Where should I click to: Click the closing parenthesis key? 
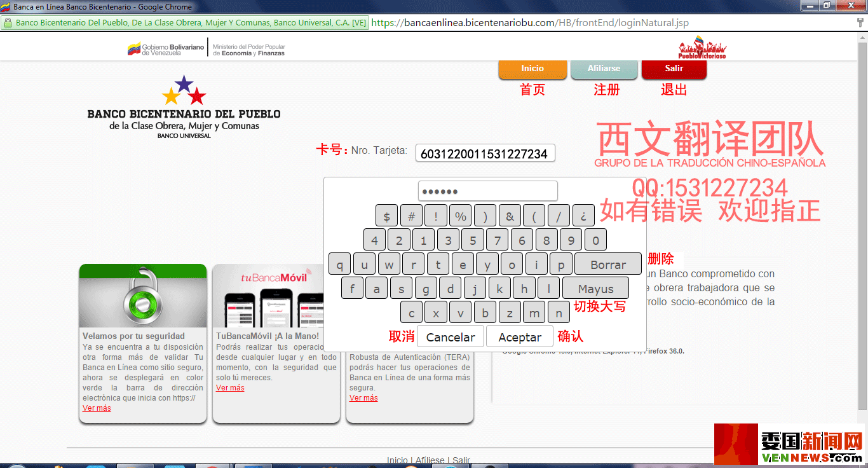click(x=485, y=216)
